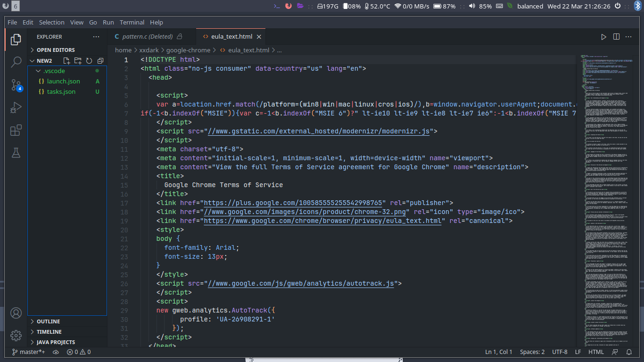Open the Explorer view in activity bar
Viewport: 644px width, 362px height.
(16, 40)
